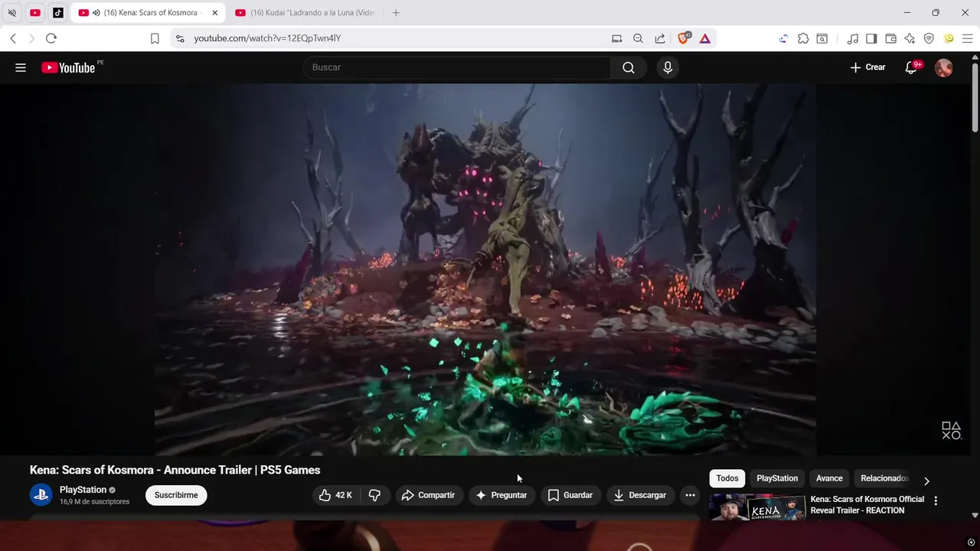Select the Todos filter chip
980x551 pixels.
point(727,478)
